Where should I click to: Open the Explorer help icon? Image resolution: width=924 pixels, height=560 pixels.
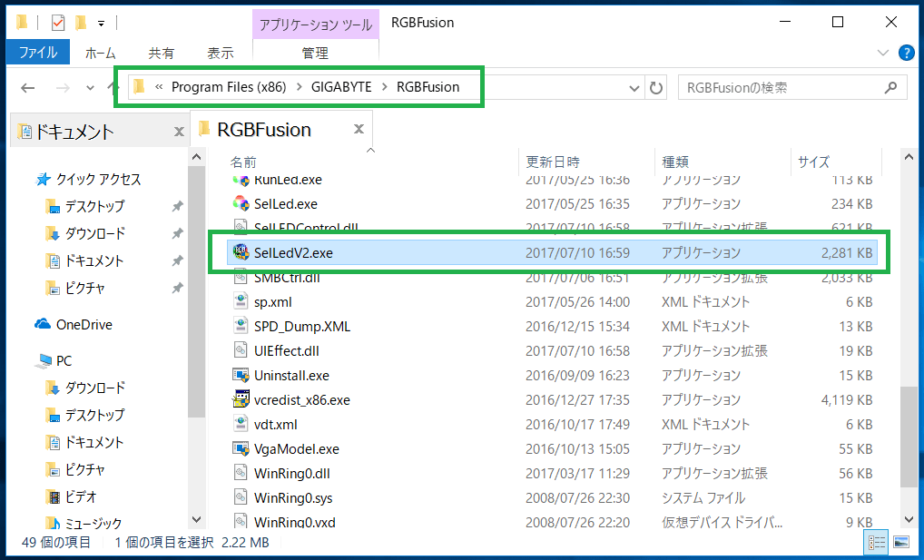[907, 53]
